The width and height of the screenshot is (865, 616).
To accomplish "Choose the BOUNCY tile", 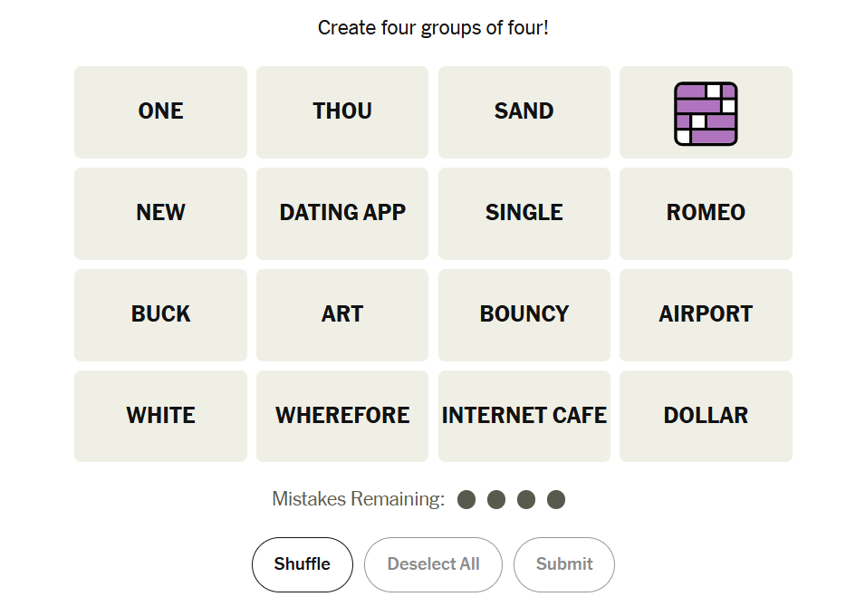I will click(x=524, y=315).
